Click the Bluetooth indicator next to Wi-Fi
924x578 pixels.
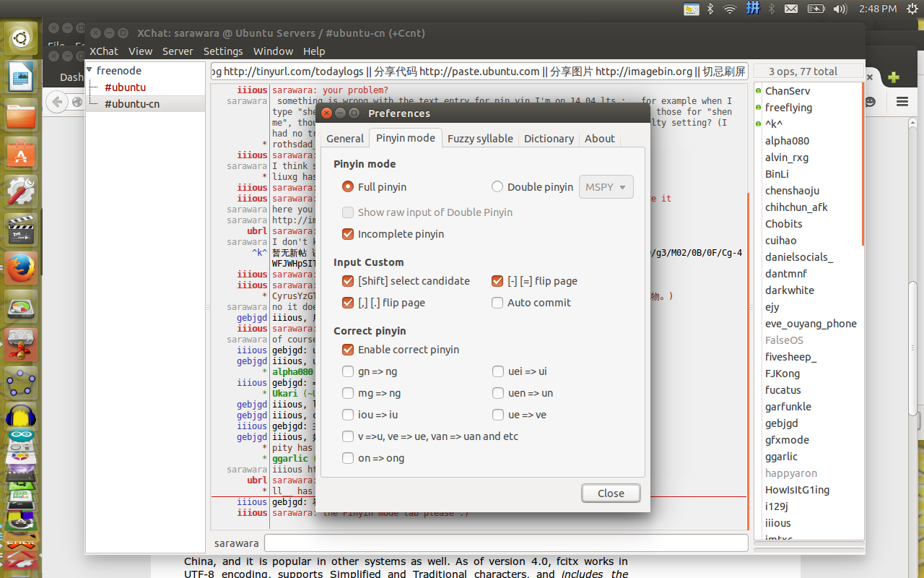pos(710,9)
